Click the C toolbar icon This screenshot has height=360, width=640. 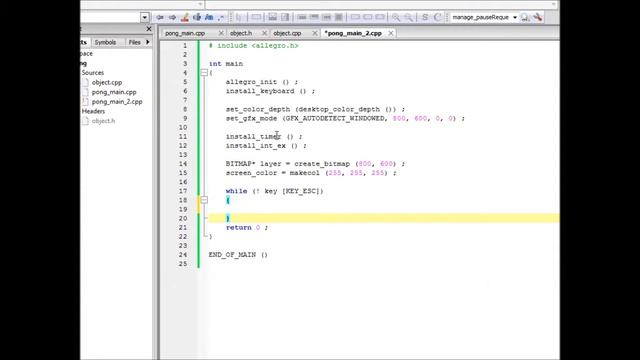[437, 17]
